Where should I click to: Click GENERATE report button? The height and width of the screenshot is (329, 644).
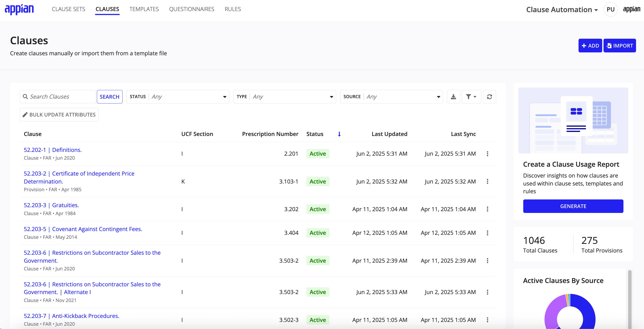[x=573, y=206]
